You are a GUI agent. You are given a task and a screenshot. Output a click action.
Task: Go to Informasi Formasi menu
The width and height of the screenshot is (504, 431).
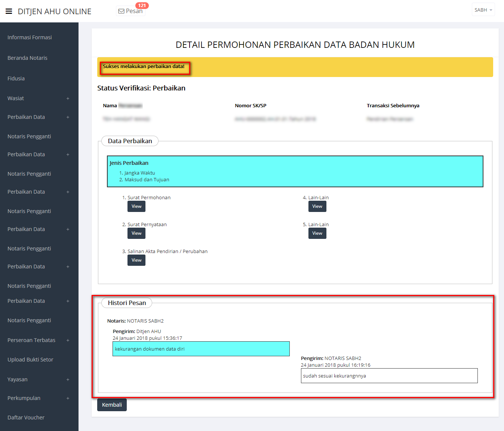(x=30, y=37)
